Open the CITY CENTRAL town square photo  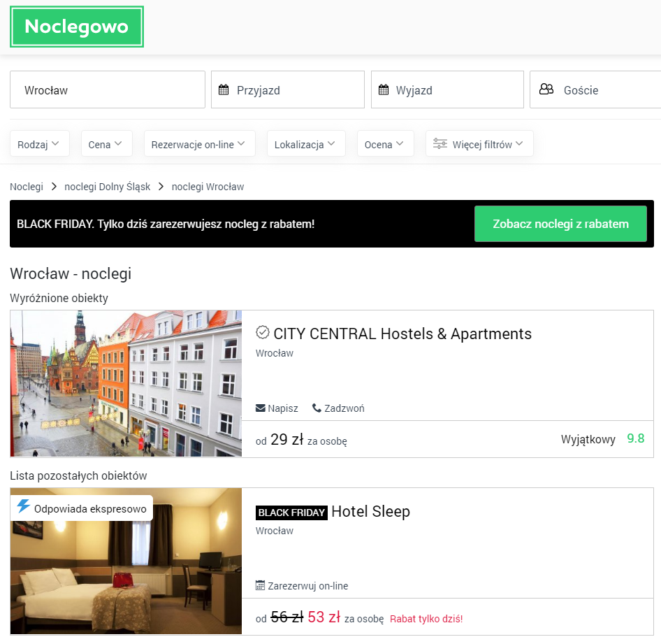(x=126, y=383)
